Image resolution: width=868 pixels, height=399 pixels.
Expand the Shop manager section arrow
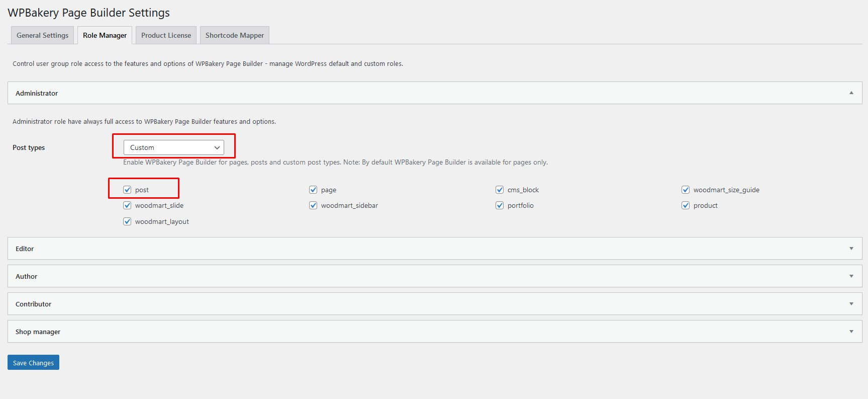point(851,332)
